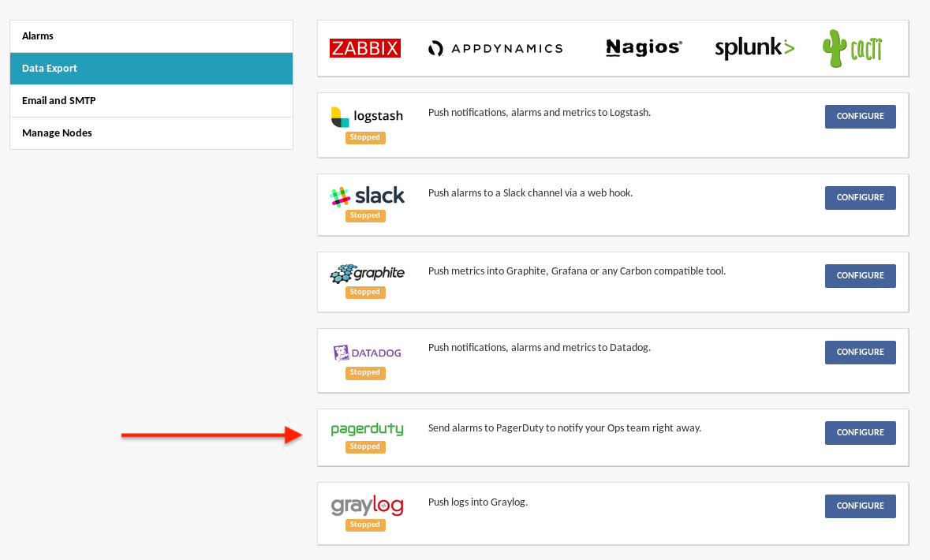930x560 pixels.
Task: Click the Cacti cactus logo
Action: point(852,48)
